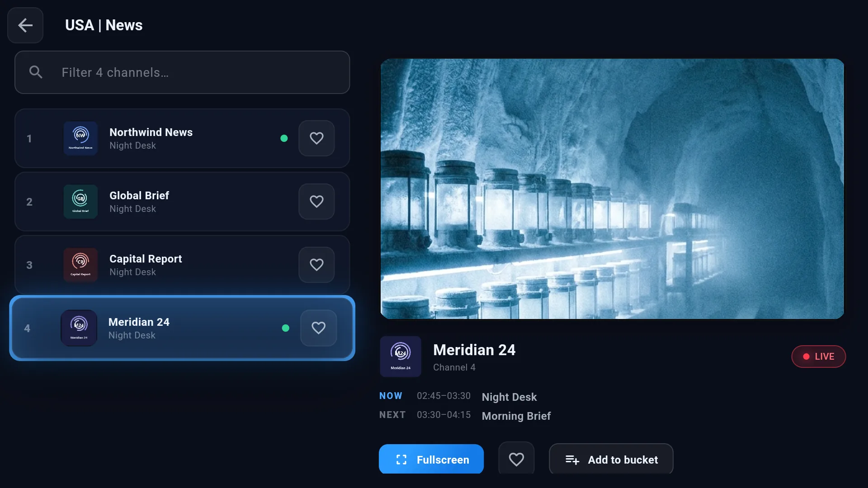This screenshot has width=868, height=488.
Task: Favorite Northwind News with its heart
Action: click(316, 138)
